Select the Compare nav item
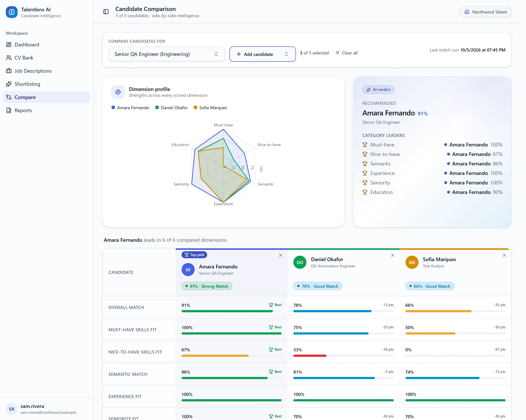The height and width of the screenshot is (420, 526). pos(46,97)
